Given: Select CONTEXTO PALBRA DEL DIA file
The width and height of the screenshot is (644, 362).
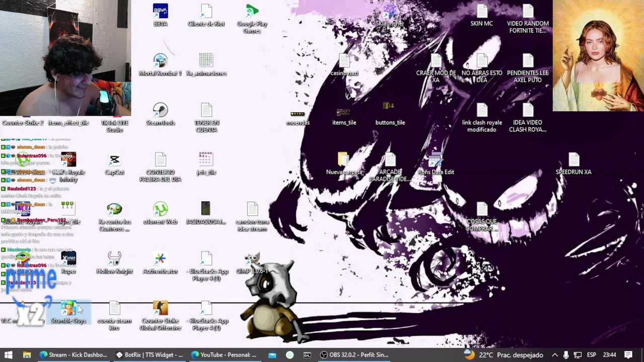Looking at the screenshot, I should pos(160,167).
